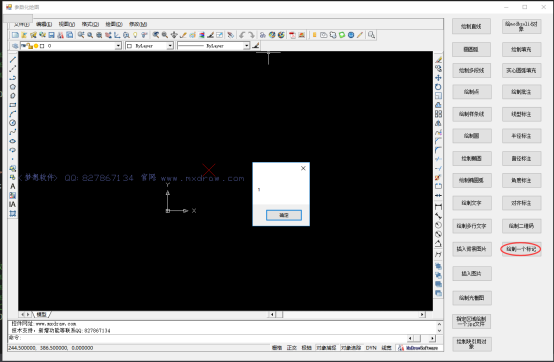The width and height of the screenshot is (554, 362).
Task: Toggle DYN dynamic input in status bar
Action: (x=371, y=348)
